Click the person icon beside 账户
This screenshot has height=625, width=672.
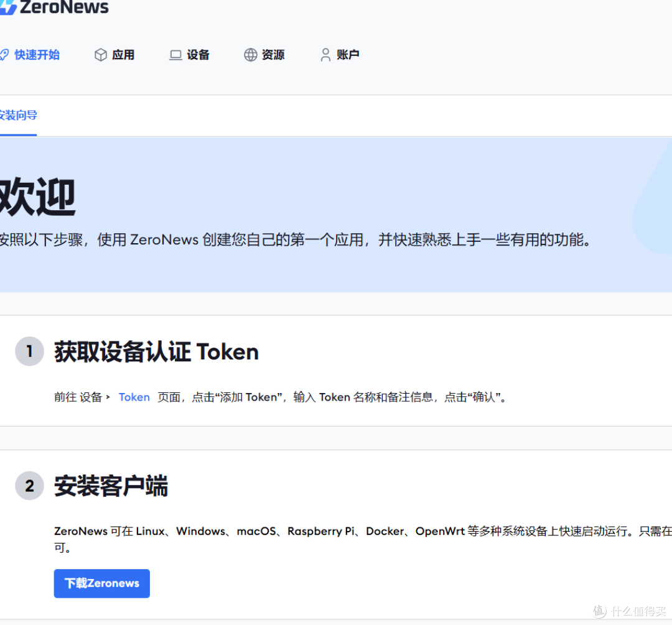click(x=325, y=54)
